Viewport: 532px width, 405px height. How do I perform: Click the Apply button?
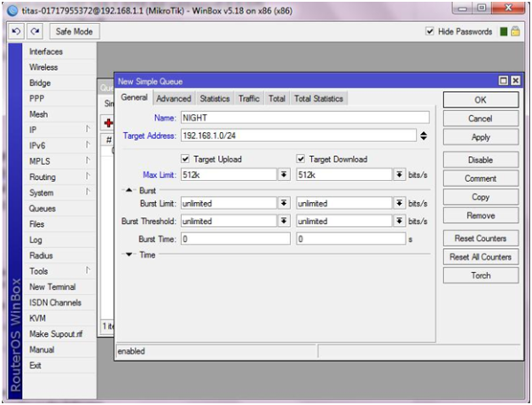pyautogui.click(x=481, y=137)
